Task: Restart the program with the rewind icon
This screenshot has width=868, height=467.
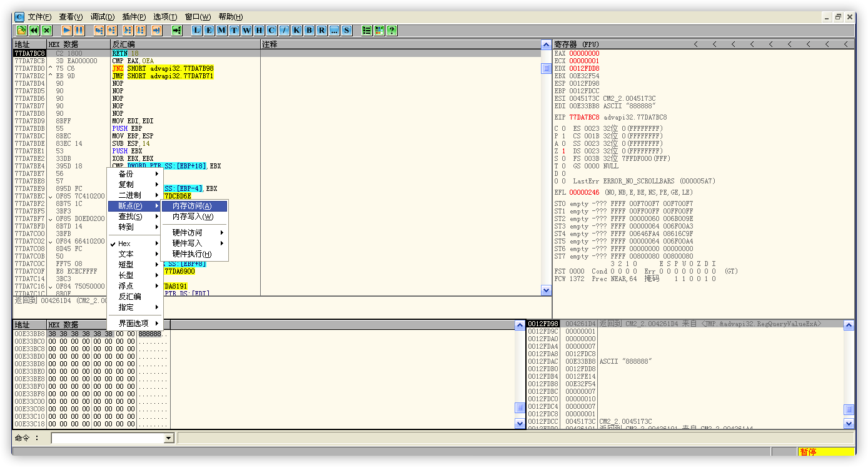Action: pos(34,30)
